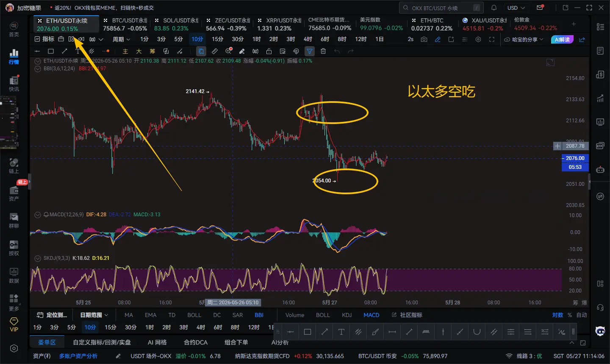Open 多账户资产分析 in the status bar
The height and width of the screenshot is (364, 610).
(x=78, y=356)
